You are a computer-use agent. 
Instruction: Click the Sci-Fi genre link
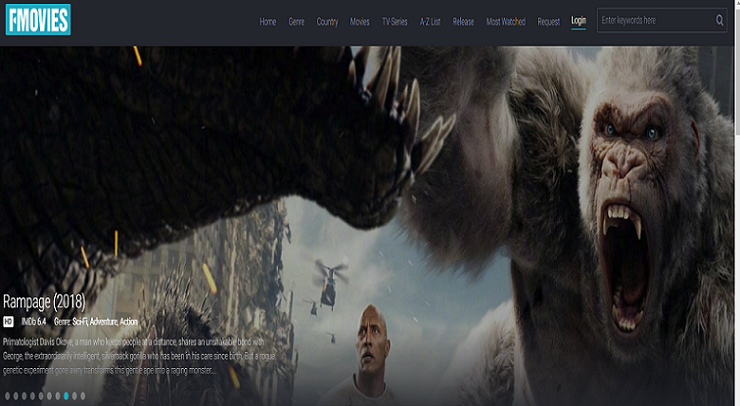(x=80, y=321)
